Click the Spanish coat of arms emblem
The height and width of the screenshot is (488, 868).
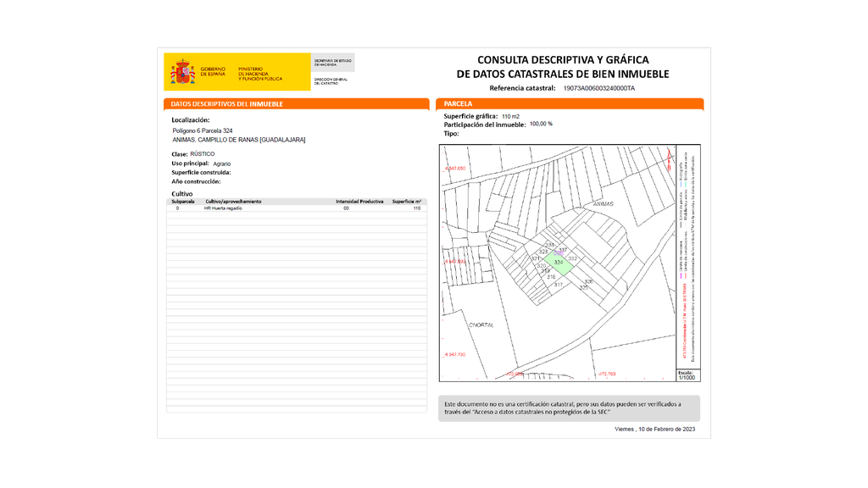point(183,71)
